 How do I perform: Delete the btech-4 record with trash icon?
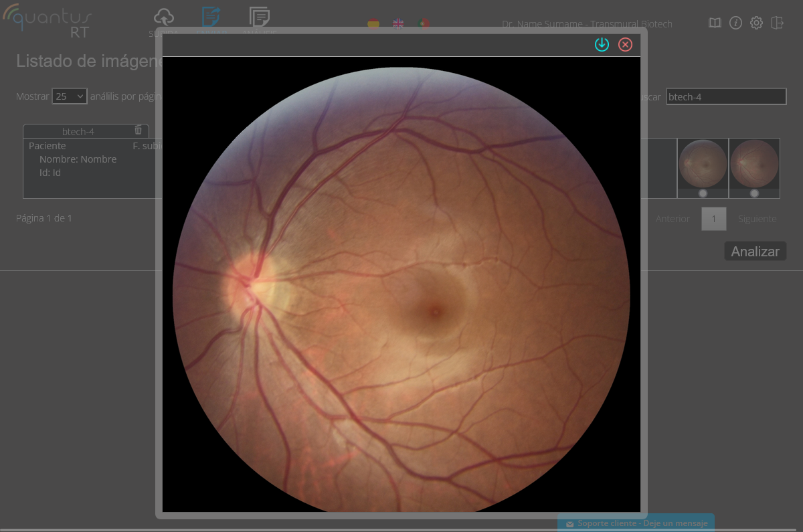click(138, 130)
